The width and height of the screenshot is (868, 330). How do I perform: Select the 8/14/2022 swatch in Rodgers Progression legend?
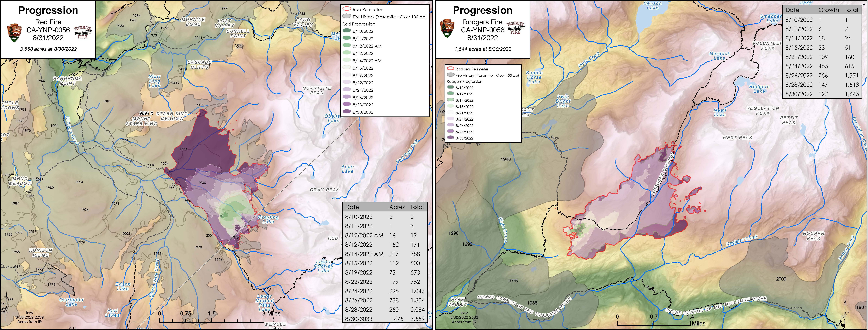tap(450, 100)
